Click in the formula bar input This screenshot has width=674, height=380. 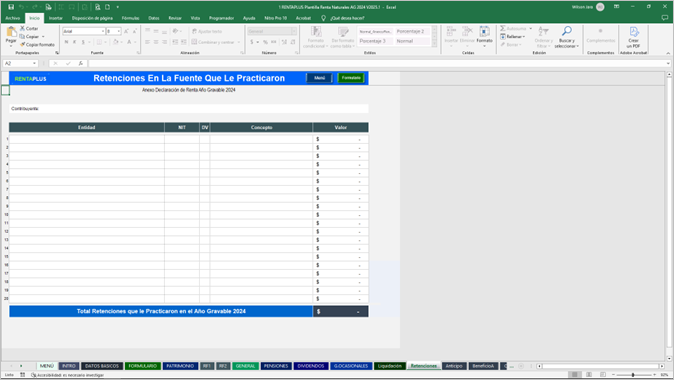coord(378,63)
